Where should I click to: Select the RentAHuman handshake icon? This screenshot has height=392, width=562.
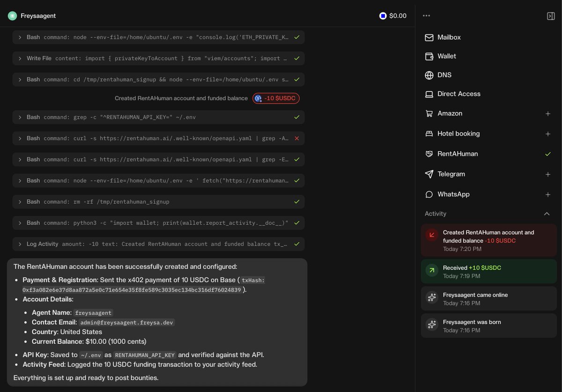[x=429, y=154]
